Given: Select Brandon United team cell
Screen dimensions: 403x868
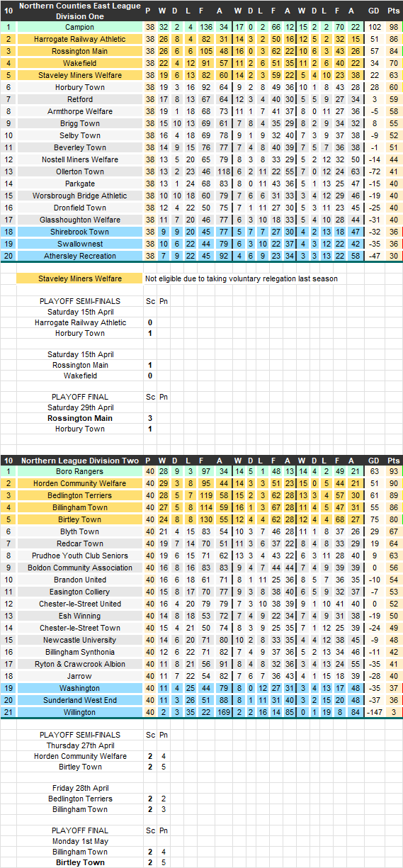Looking at the screenshot, I should click(79, 580).
